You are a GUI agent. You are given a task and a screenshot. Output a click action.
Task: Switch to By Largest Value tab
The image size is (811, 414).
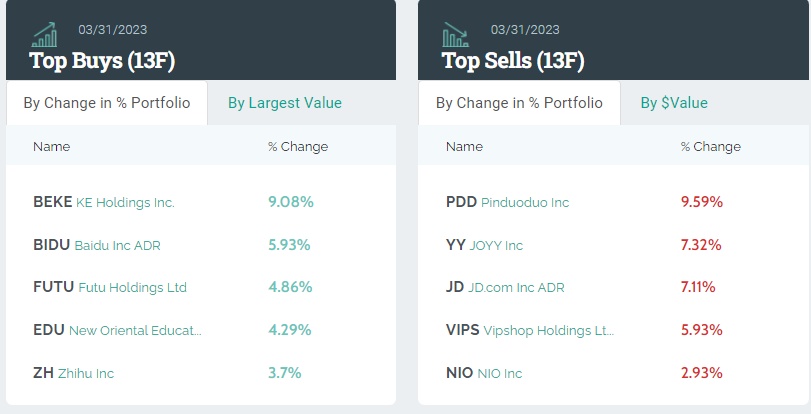285,103
